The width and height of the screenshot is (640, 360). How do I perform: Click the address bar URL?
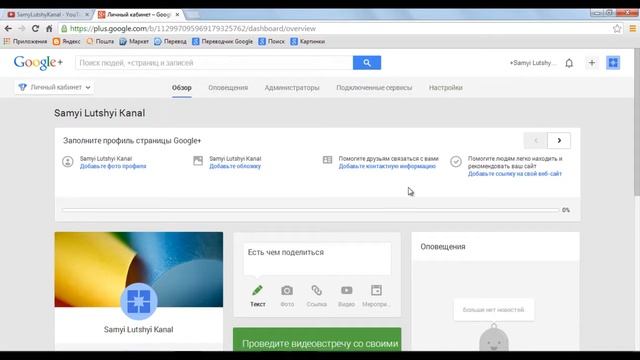pos(193,29)
